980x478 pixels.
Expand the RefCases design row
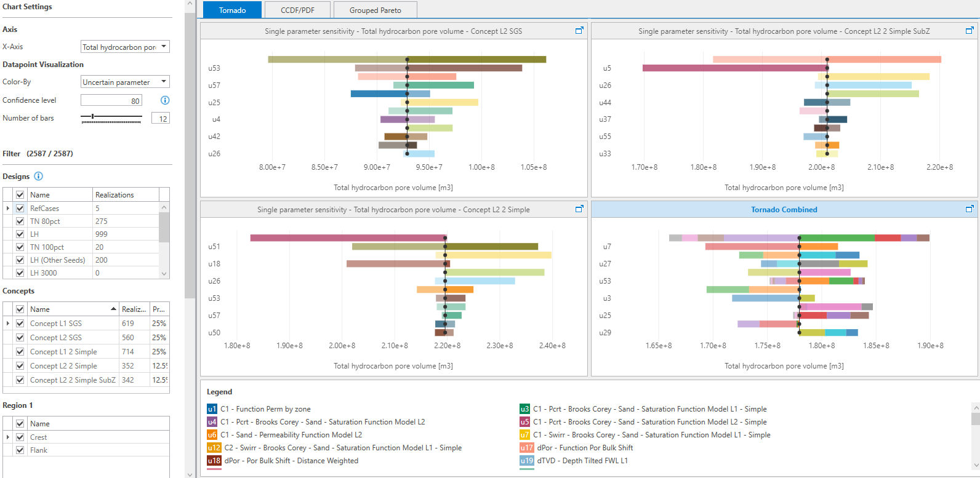[7, 209]
